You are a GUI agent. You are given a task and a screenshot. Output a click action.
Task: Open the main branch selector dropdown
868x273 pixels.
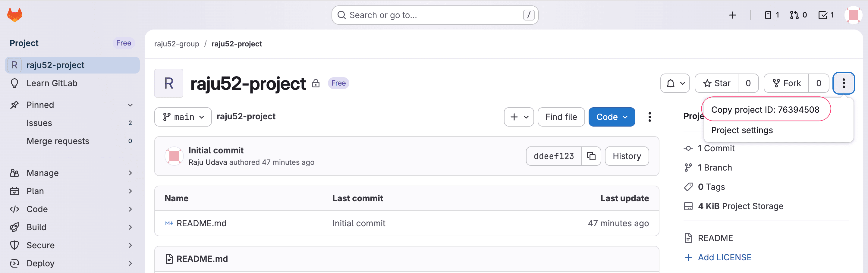[x=183, y=117]
